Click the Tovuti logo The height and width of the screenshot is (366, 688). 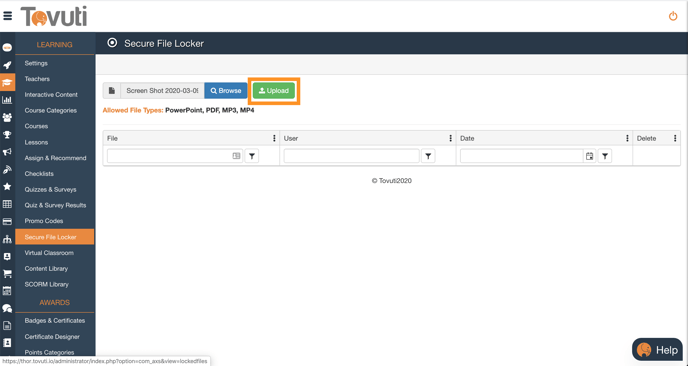pyautogui.click(x=54, y=16)
